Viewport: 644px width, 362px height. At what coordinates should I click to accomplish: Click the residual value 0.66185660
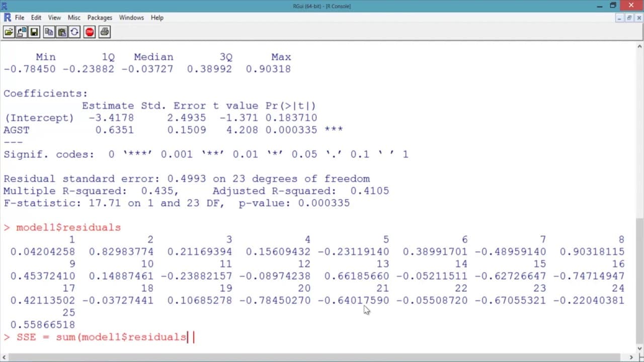357,276
